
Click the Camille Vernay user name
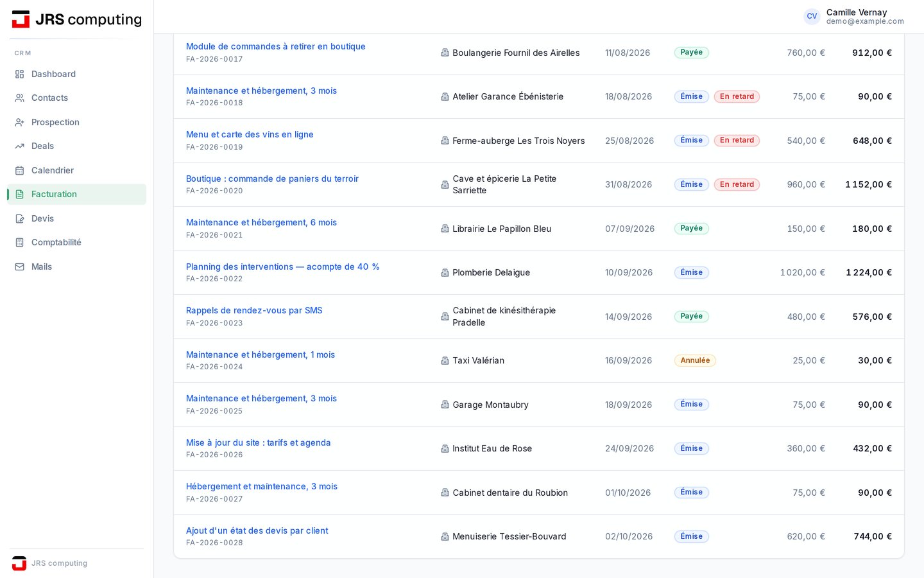tap(857, 12)
